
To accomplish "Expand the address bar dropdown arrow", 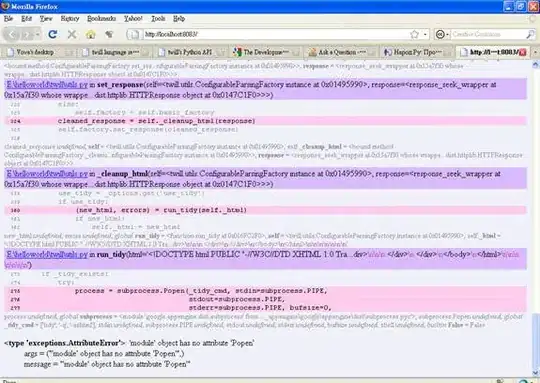I will pos(425,34).
